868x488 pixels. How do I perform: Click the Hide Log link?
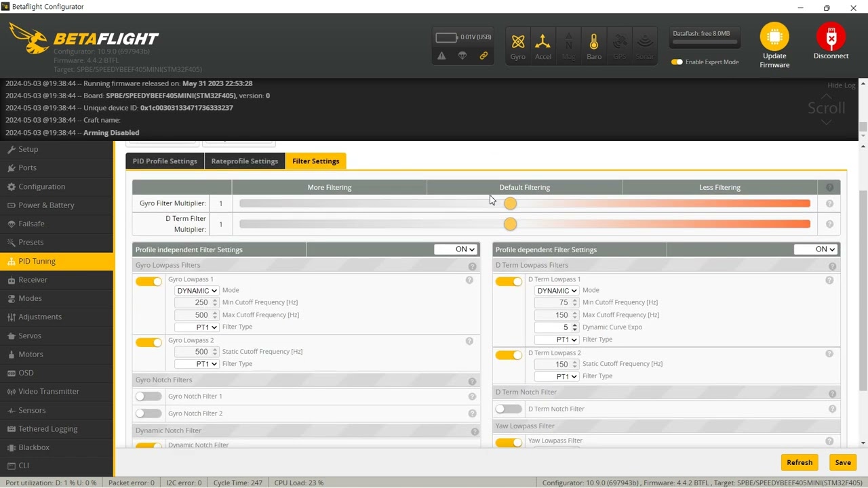pyautogui.click(x=842, y=85)
